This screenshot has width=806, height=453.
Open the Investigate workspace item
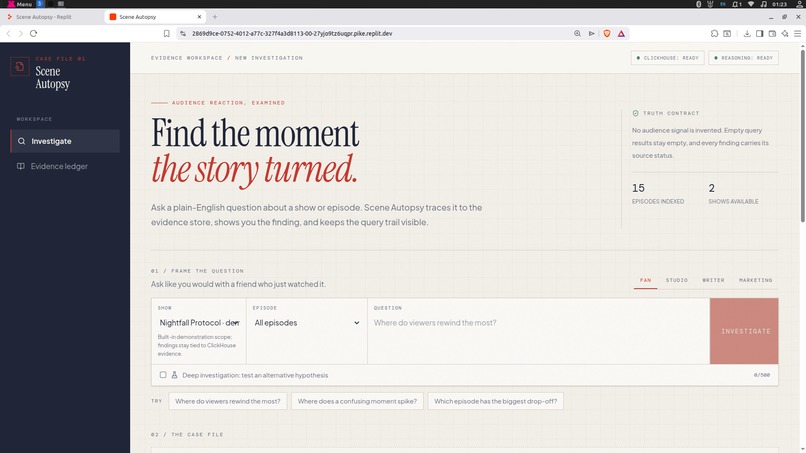click(65, 141)
